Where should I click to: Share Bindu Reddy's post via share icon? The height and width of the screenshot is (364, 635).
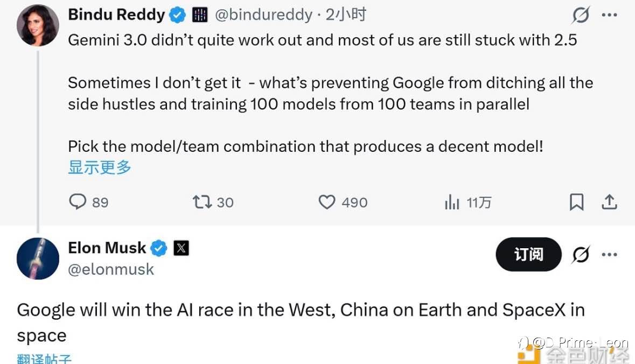click(609, 202)
